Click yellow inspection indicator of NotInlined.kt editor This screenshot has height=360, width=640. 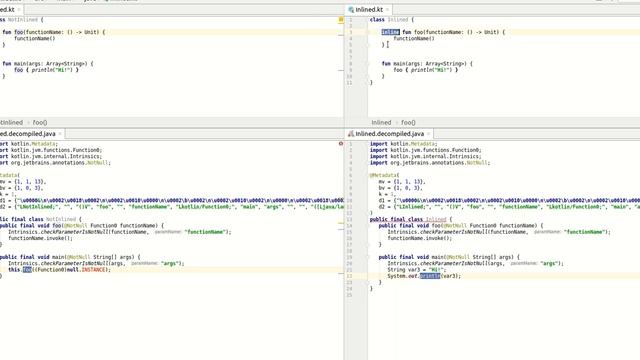pos(341,19)
